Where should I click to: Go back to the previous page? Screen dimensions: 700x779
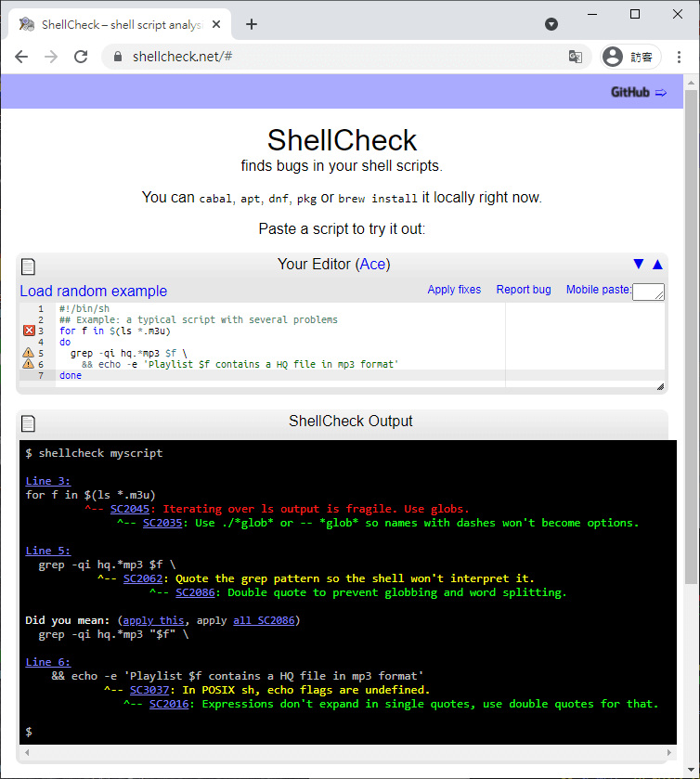click(x=21, y=57)
